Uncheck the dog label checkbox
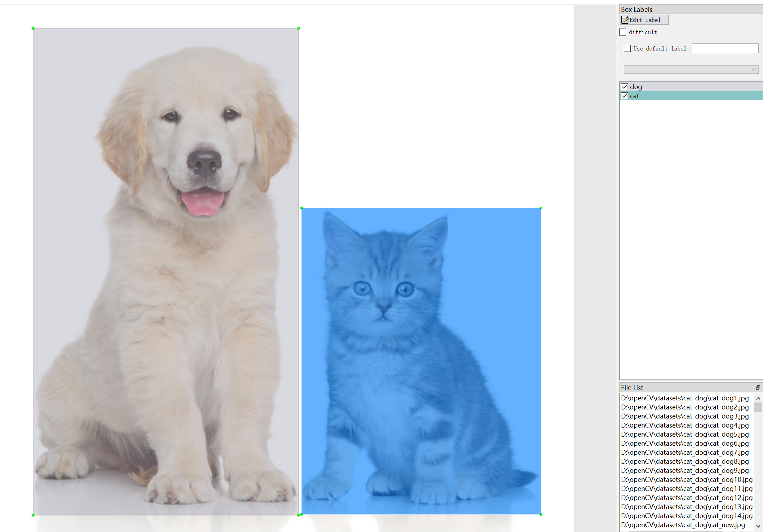763x532 pixels. click(624, 87)
